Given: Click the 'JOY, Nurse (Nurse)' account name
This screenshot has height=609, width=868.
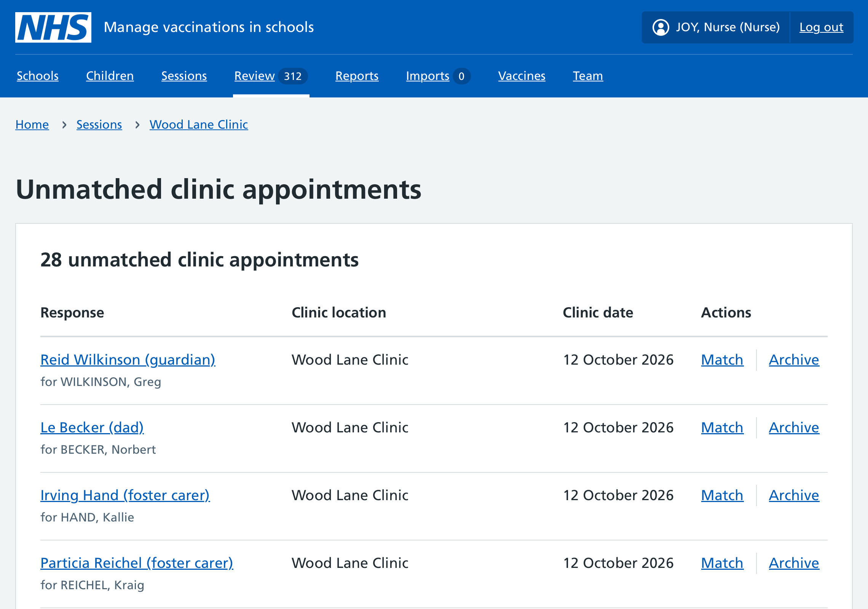Looking at the screenshot, I should click(x=728, y=27).
